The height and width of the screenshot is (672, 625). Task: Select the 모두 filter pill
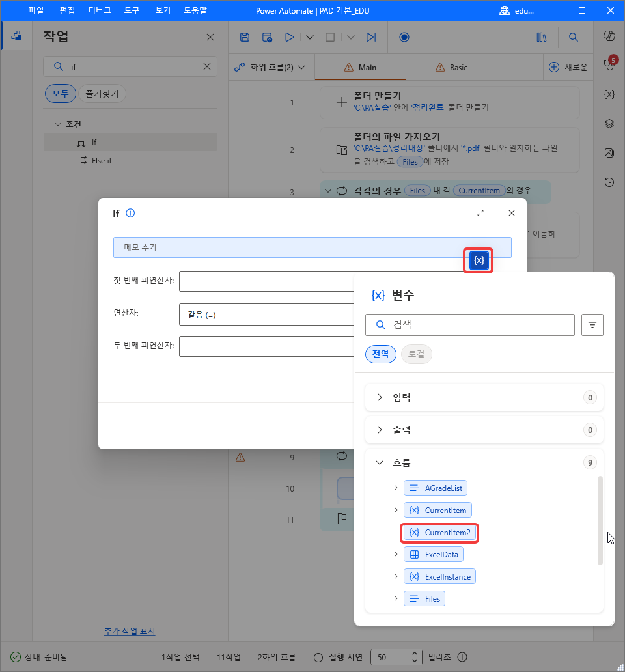tap(61, 93)
